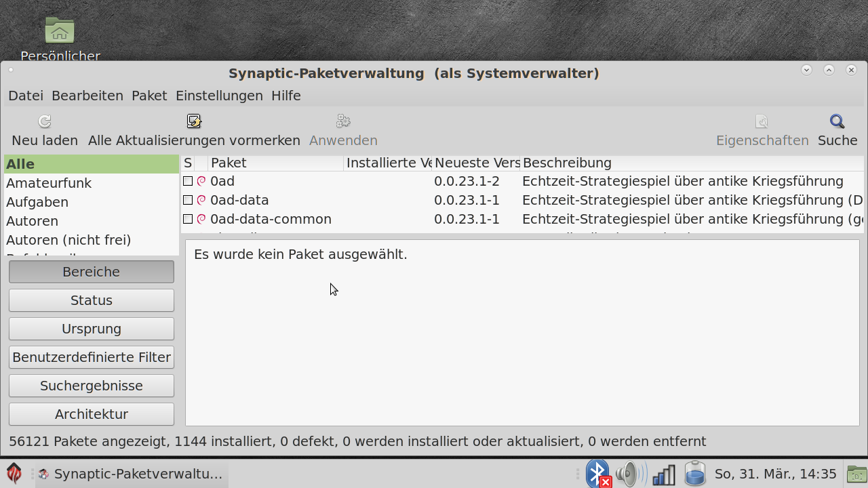This screenshot has height=488, width=868.
Task: Open the Einstellungen menu
Action: point(219,96)
